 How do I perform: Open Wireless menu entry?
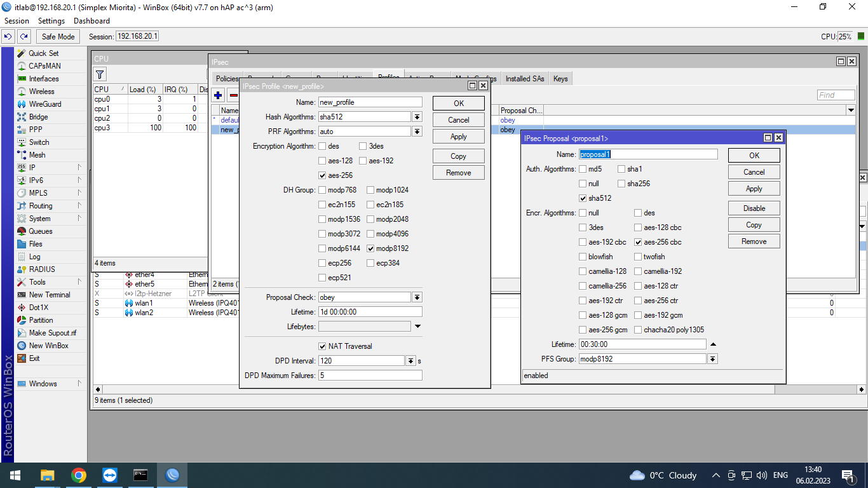[42, 91]
